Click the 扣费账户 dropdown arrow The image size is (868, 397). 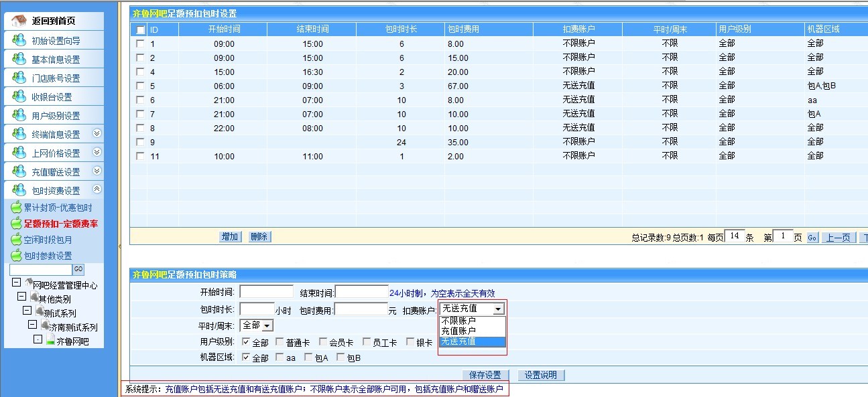[497, 309]
